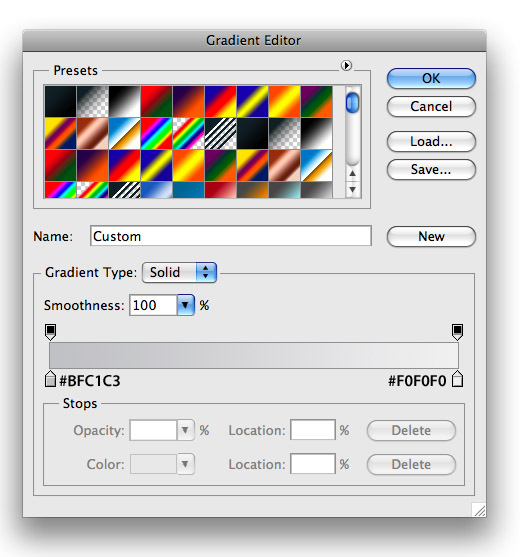Screen dimensions: 520x557
Task: Click the presets scroll down arrow
Action: click(x=352, y=189)
